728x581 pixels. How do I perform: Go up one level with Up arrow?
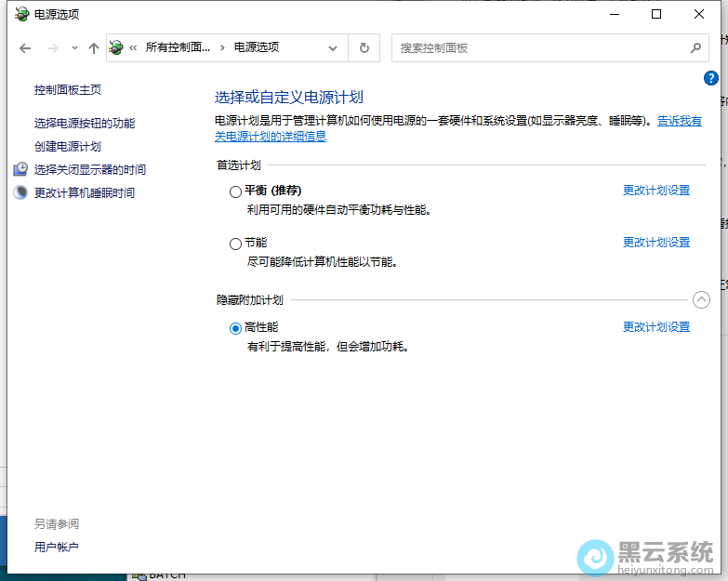click(93, 48)
